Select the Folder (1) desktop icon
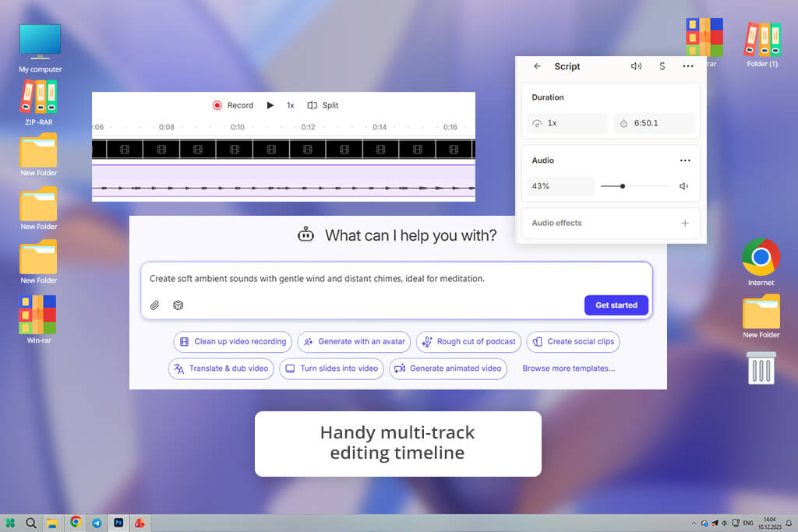The width and height of the screenshot is (798, 532). (762, 44)
